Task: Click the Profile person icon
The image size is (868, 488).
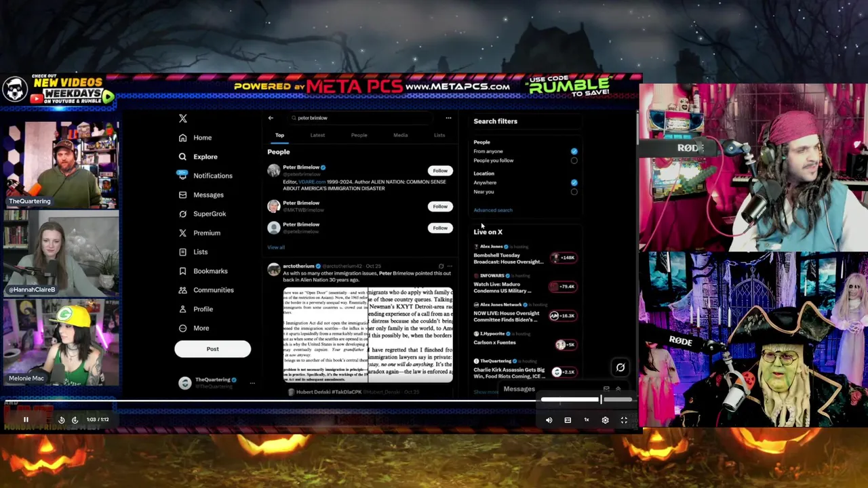Action: coord(182,308)
